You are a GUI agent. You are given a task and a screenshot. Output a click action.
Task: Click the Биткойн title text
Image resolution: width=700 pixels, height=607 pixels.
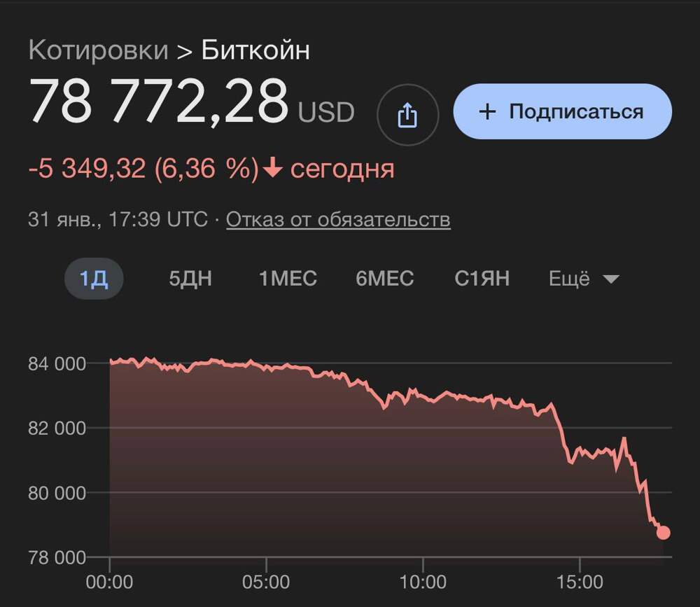pos(255,50)
